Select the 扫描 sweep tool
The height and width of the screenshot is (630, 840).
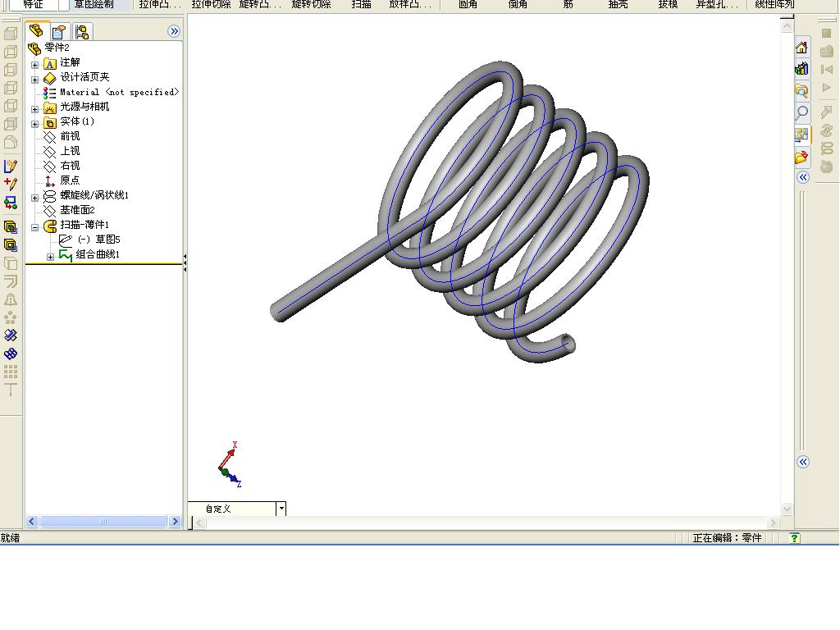click(361, 5)
